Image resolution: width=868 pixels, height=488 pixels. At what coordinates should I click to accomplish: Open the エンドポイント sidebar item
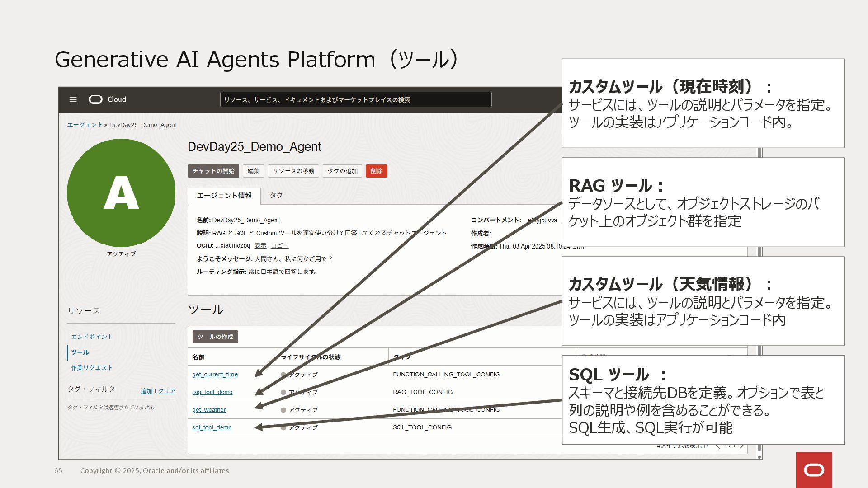click(x=91, y=337)
